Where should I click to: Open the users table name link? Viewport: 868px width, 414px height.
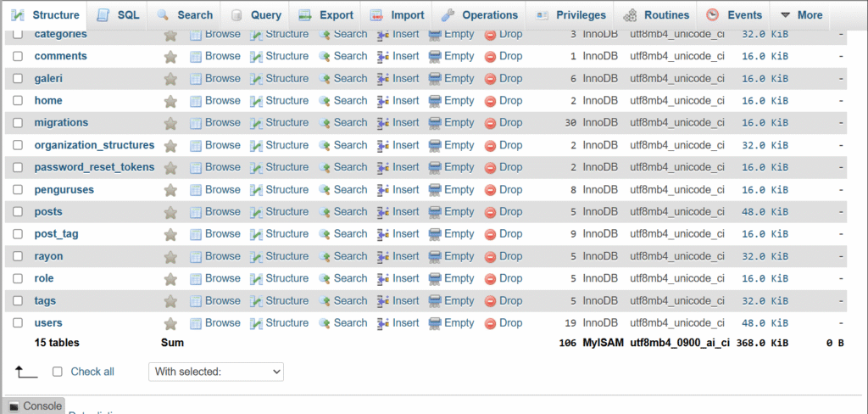[x=48, y=323]
